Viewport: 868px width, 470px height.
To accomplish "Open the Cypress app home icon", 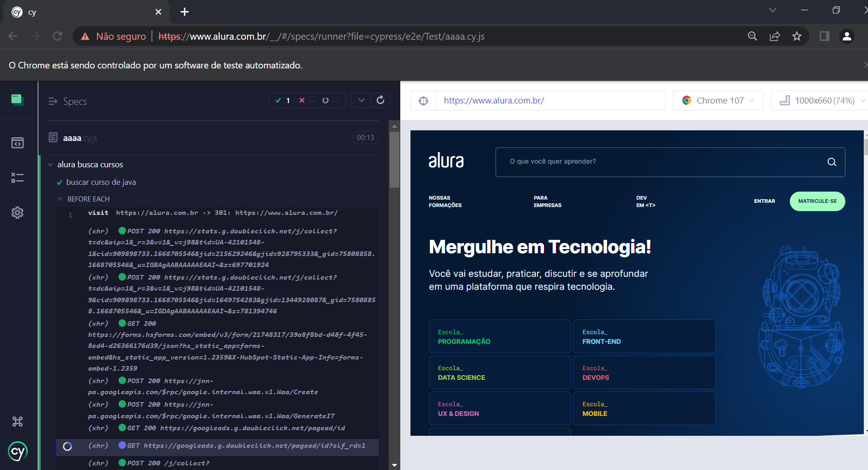I will tap(18, 99).
